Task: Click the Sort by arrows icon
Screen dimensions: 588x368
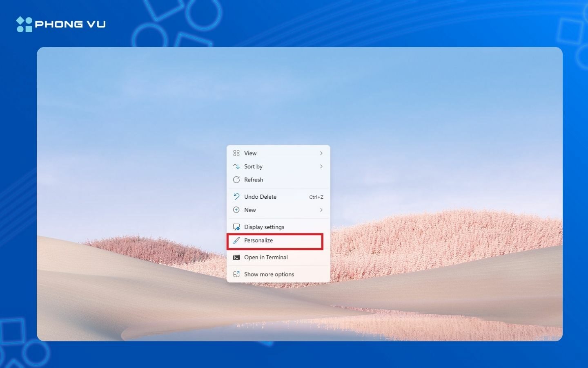Action: tap(236, 166)
